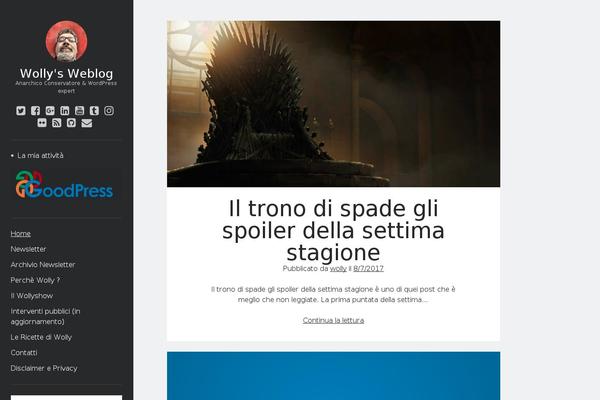Open the Newsletter menu item
600x400 pixels.
pos(28,249)
